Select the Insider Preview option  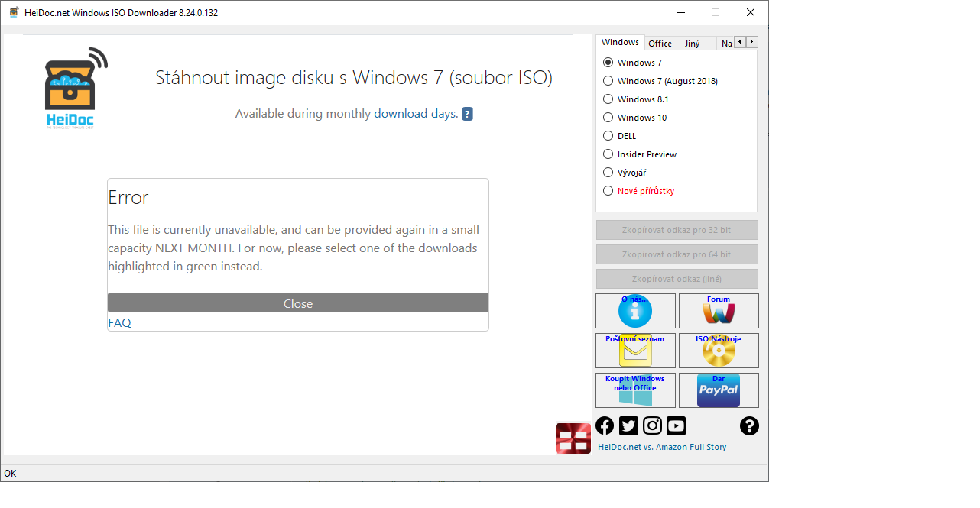click(640, 154)
